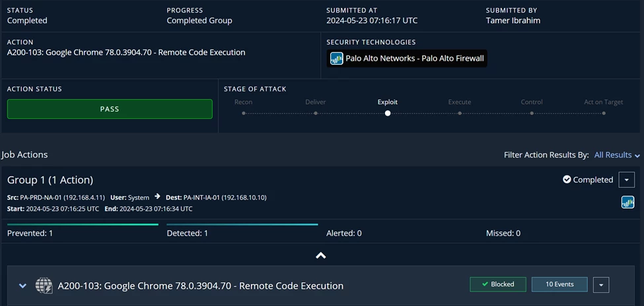
Task: Click the Group 1 (1 Action) heading
Action: (x=50, y=180)
